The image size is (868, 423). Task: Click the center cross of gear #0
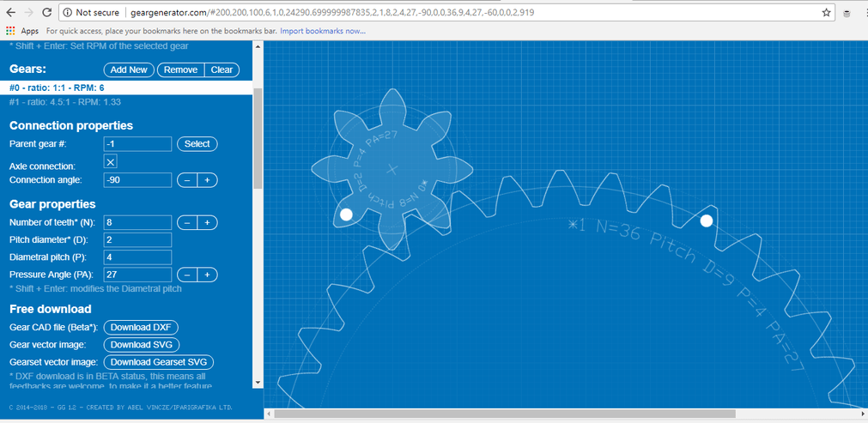coord(392,169)
